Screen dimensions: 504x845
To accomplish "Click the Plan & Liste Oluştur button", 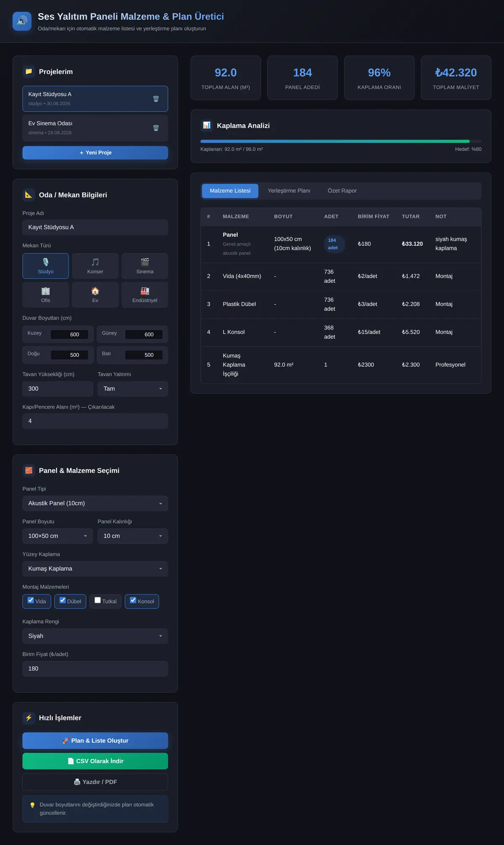I will (95, 740).
